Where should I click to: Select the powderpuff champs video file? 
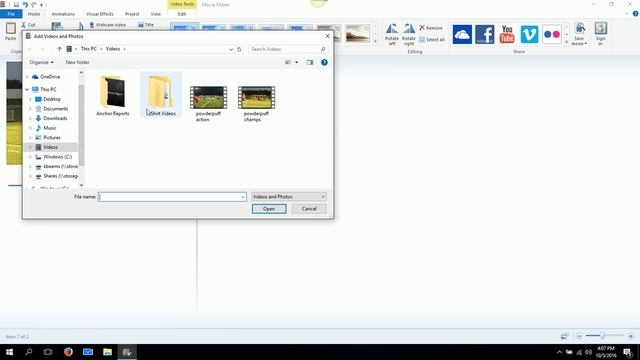pos(256,104)
